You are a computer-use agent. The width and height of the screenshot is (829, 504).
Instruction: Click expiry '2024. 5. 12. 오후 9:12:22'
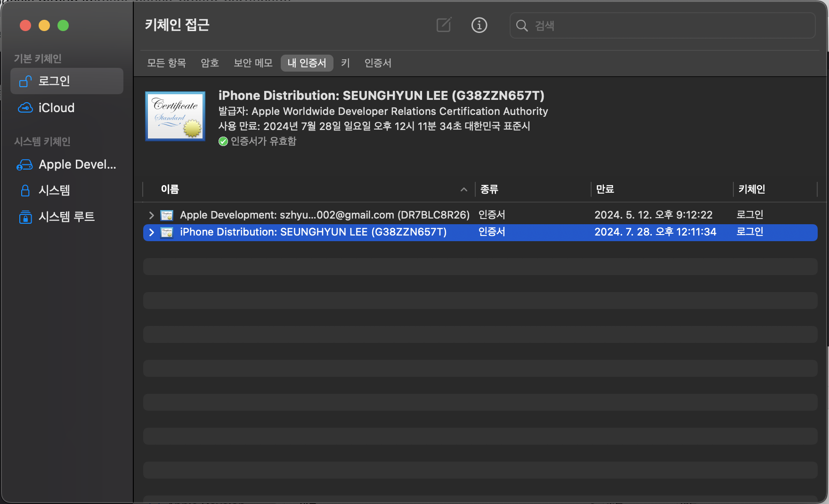tap(653, 215)
